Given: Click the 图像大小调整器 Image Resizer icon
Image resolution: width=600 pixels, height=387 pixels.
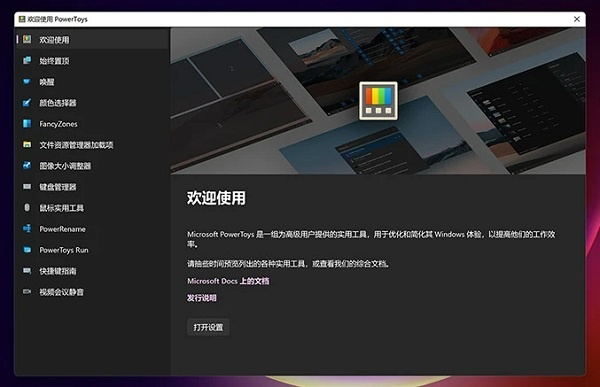Looking at the screenshot, I should (x=27, y=165).
